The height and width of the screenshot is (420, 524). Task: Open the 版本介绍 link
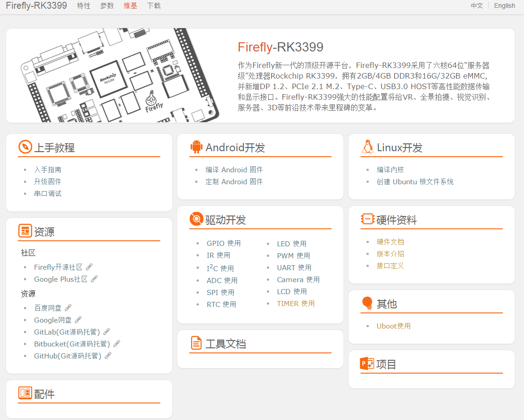pyautogui.click(x=390, y=254)
